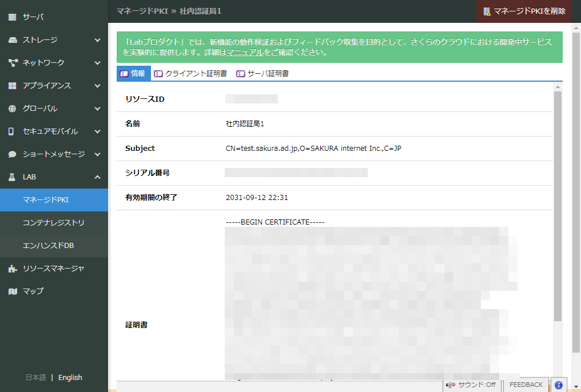Click the warning icon on delete PKI button

[487, 11]
